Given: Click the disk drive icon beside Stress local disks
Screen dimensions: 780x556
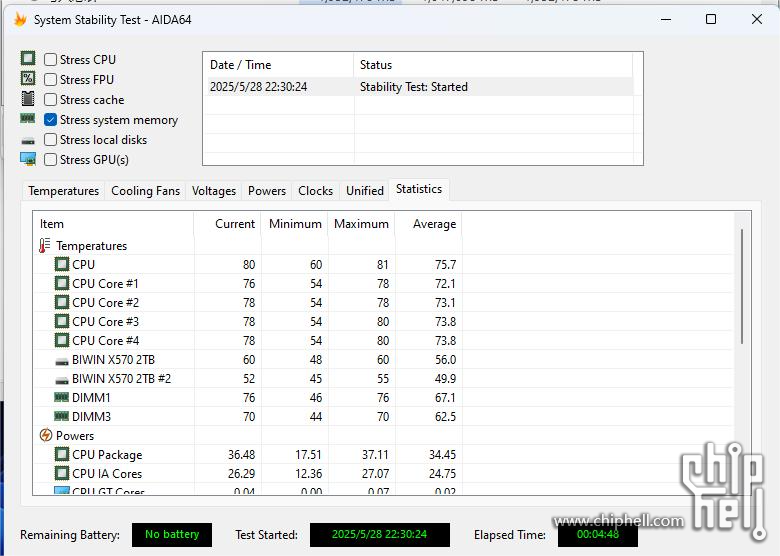Looking at the screenshot, I should tap(28, 141).
